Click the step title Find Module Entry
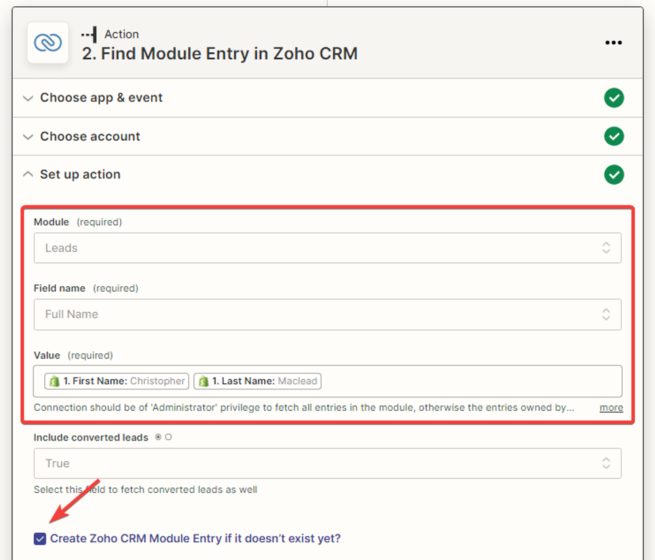This screenshot has height=560, width=655. tap(219, 54)
